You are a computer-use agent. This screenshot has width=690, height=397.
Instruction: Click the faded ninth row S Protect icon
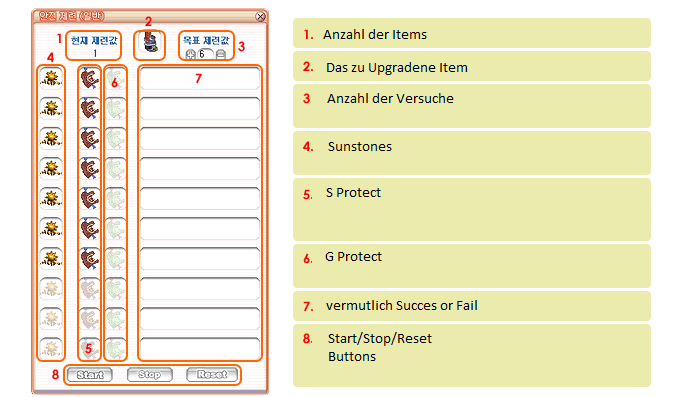coord(90,319)
